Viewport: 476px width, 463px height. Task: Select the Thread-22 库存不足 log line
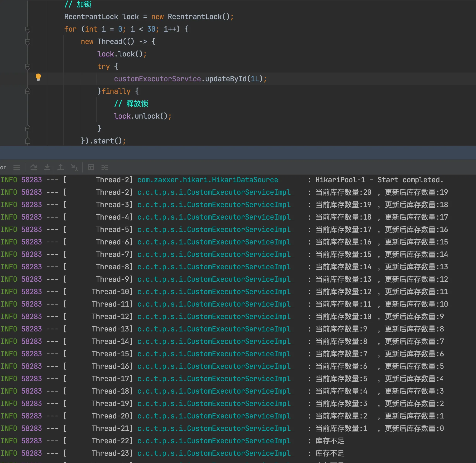[329, 441]
